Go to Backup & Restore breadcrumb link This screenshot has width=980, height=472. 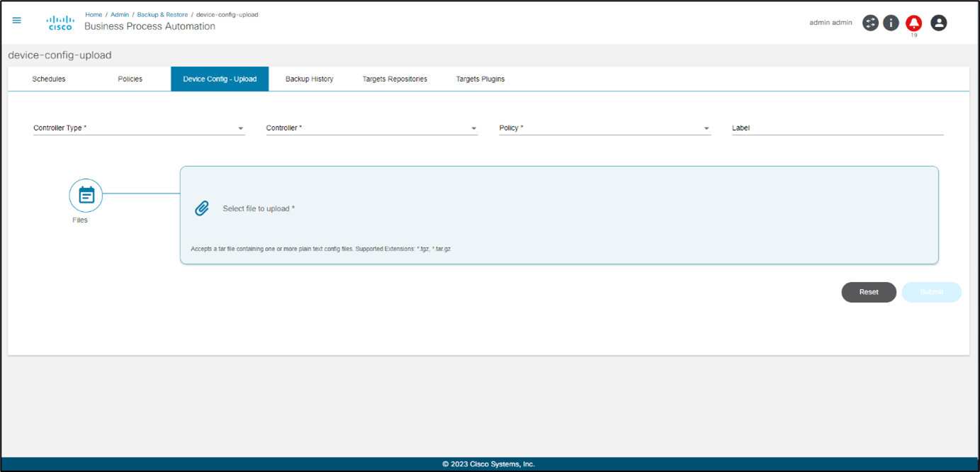click(x=162, y=14)
